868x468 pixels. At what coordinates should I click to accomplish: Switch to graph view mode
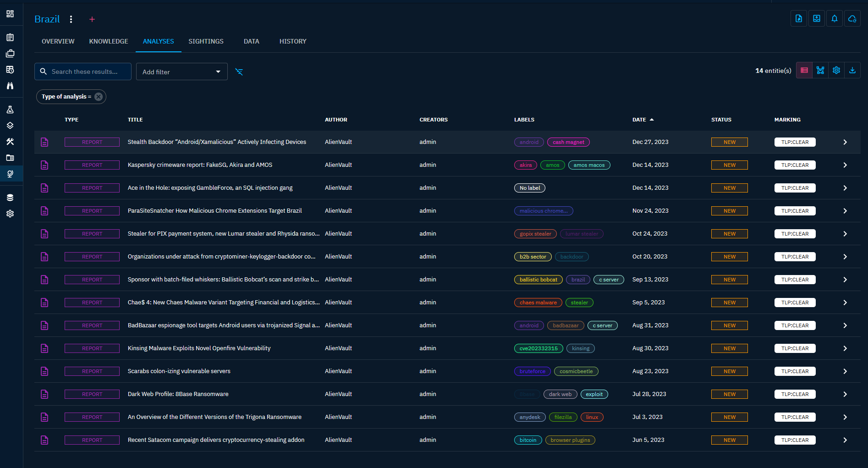click(x=820, y=70)
